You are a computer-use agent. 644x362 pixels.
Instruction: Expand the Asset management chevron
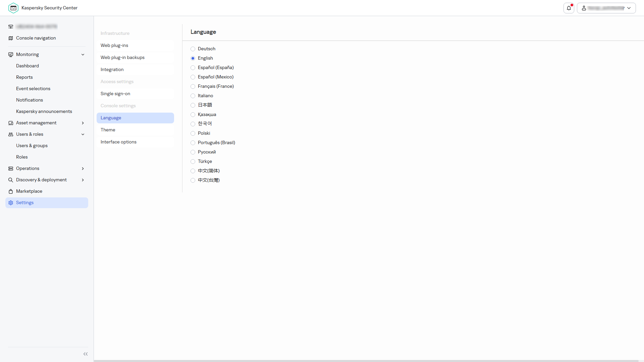tap(83, 123)
